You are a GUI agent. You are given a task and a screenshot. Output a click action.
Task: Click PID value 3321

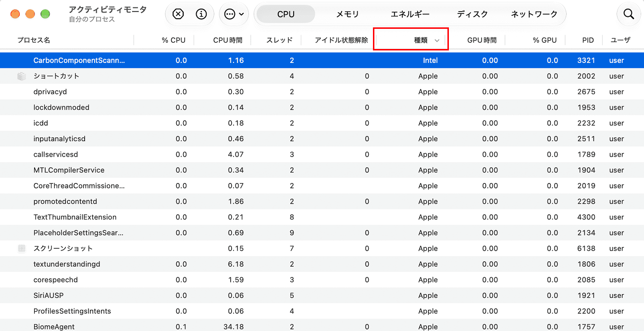click(x=586, y=61)
